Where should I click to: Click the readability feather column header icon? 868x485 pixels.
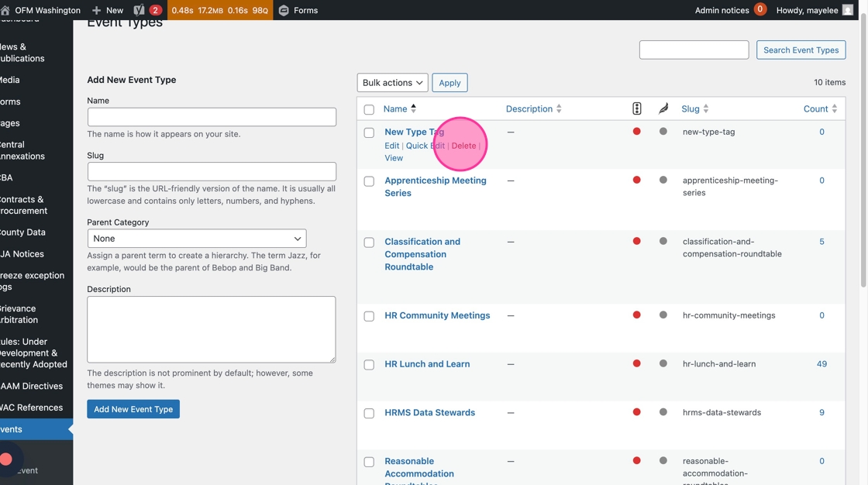click(663, 109)
